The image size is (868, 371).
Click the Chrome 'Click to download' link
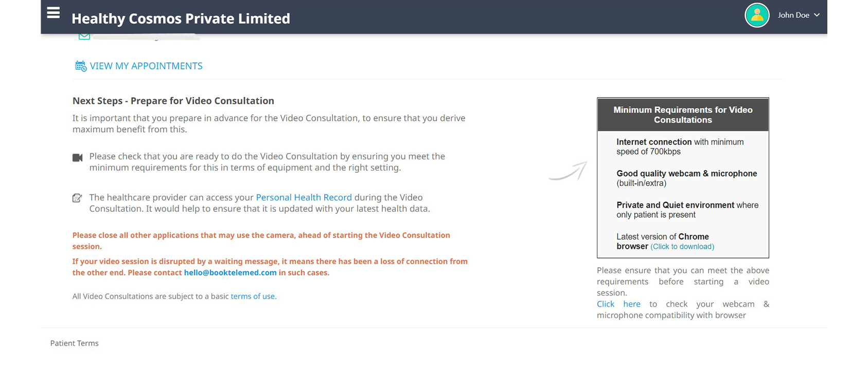(682, 247)
